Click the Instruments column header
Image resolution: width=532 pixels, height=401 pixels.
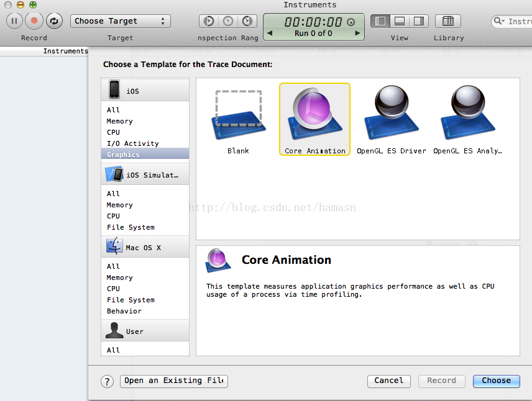click(44, 51)
